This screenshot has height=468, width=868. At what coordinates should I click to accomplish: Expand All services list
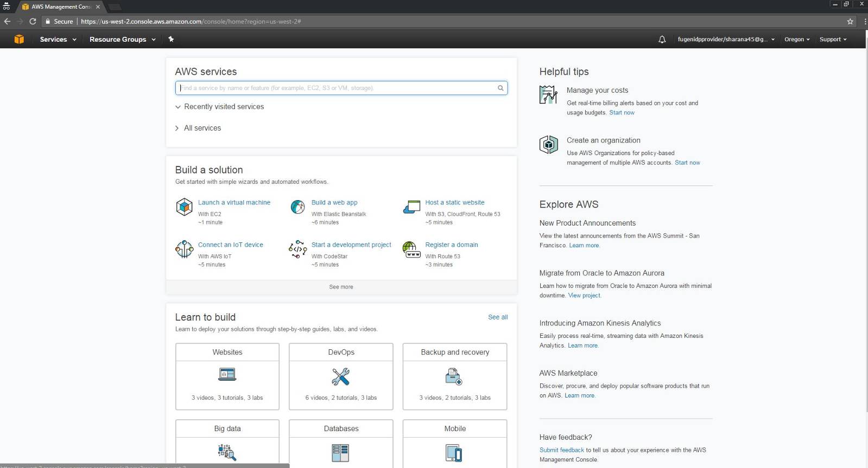198,128
